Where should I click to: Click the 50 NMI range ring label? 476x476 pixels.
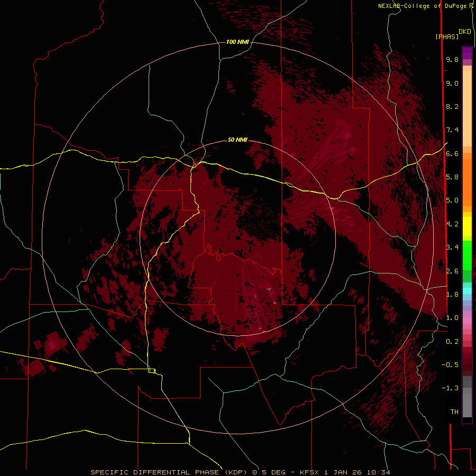click(237, 140)
